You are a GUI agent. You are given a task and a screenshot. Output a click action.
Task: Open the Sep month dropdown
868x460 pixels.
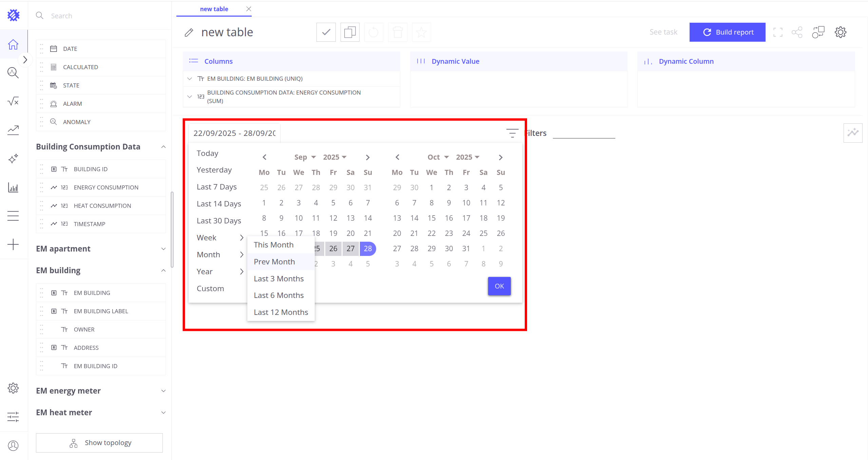click(305, 157)
